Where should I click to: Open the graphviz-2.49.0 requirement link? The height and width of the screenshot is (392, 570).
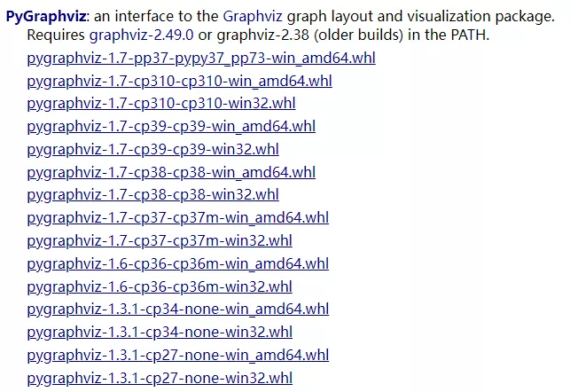pos(142,35)
